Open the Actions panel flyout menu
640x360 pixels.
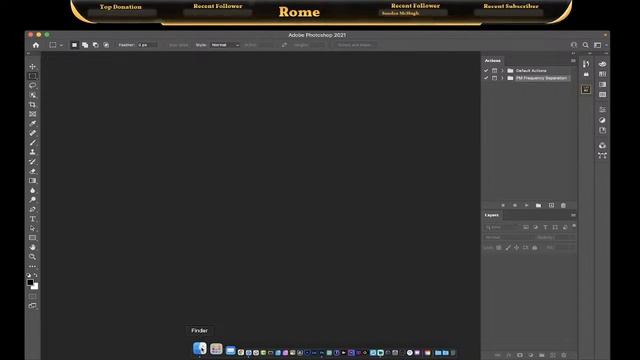point(573,60)
